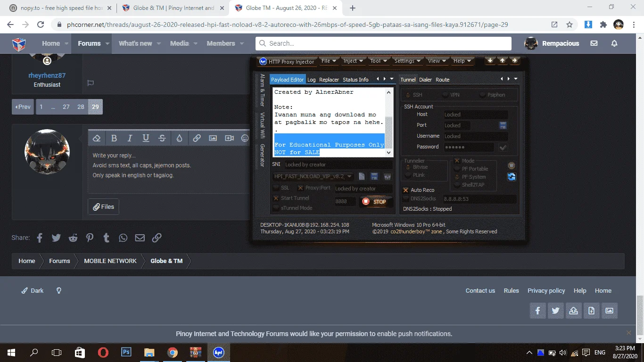Click save config icon beside config dropdown
Screen dimensions: 644x362
[374, 177]
